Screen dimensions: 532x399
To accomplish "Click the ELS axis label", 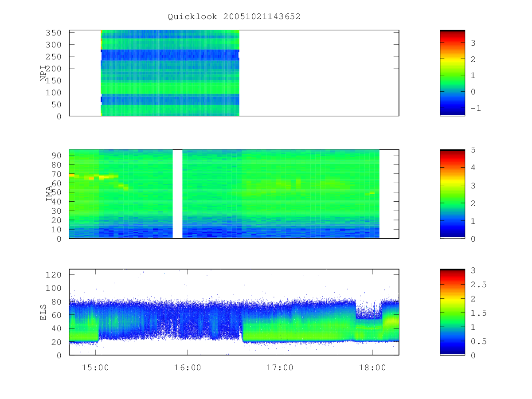I will [43, 312].
